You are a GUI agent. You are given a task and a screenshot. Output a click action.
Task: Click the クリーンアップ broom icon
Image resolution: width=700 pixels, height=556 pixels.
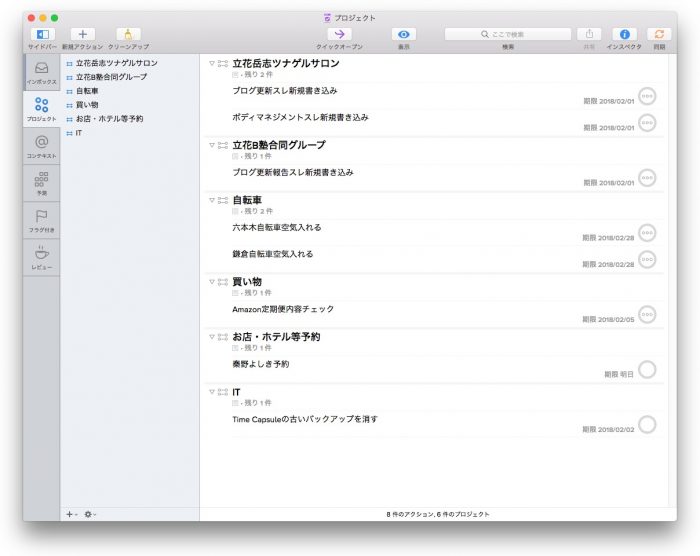(128, 34)
